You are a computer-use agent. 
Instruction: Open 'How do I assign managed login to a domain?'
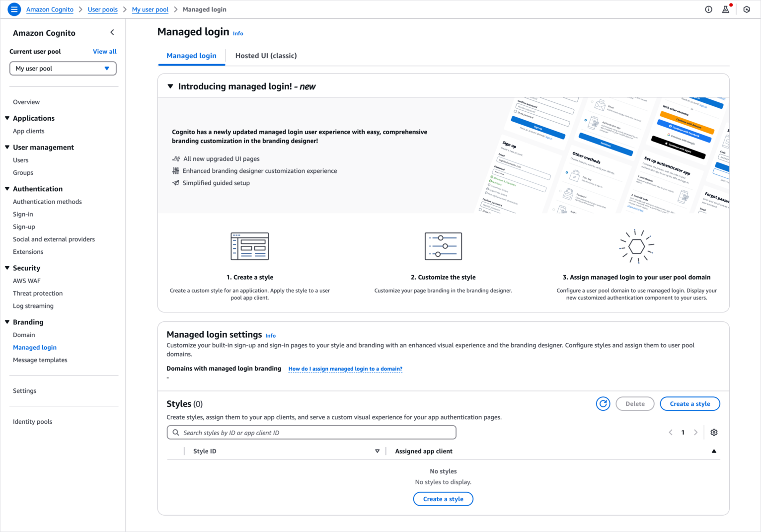point(345,369)
